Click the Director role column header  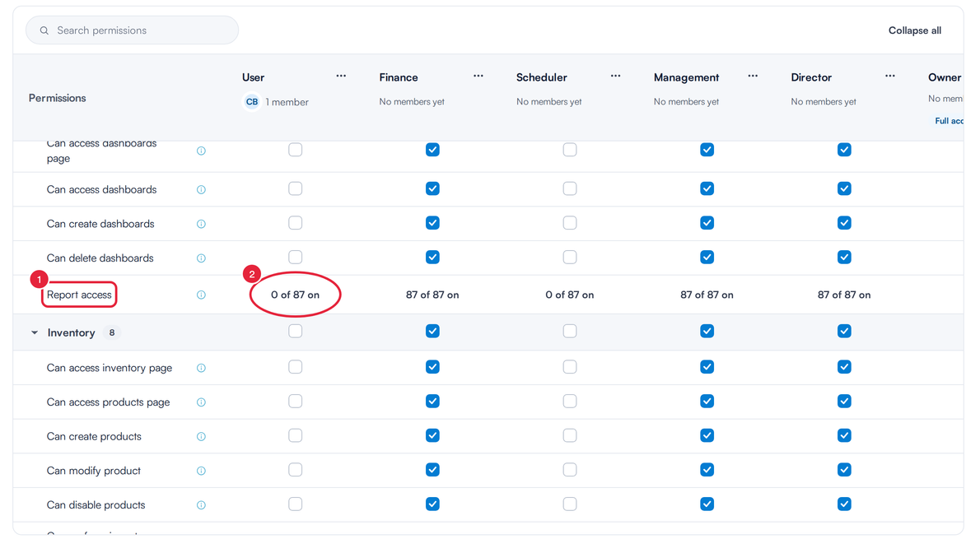(810, 77)
